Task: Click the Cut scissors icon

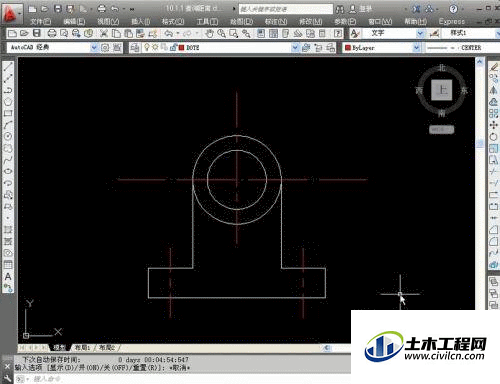Action: pyautogui.click(x=104, y=33)
